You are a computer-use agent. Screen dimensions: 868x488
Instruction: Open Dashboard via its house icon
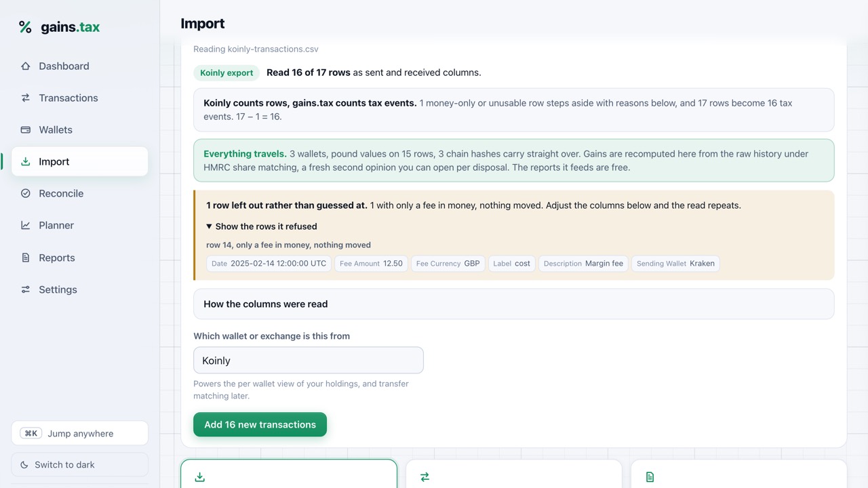click(x=26, y=66)
